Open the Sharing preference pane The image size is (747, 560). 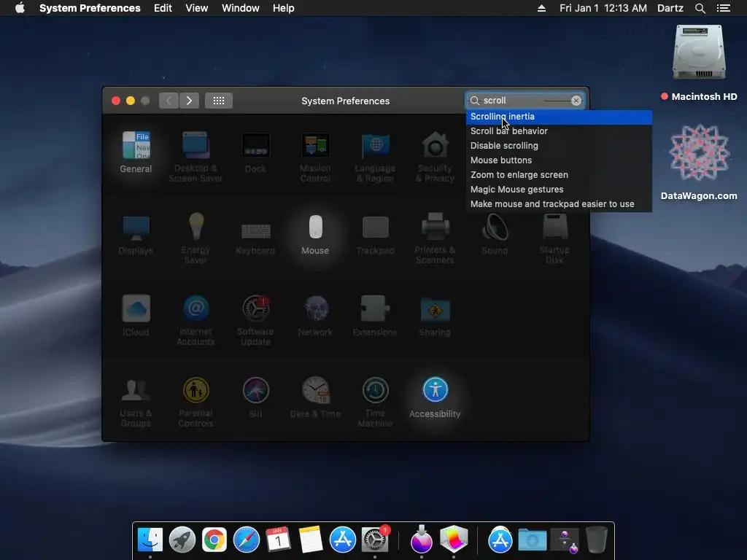[x=435, y=316]
